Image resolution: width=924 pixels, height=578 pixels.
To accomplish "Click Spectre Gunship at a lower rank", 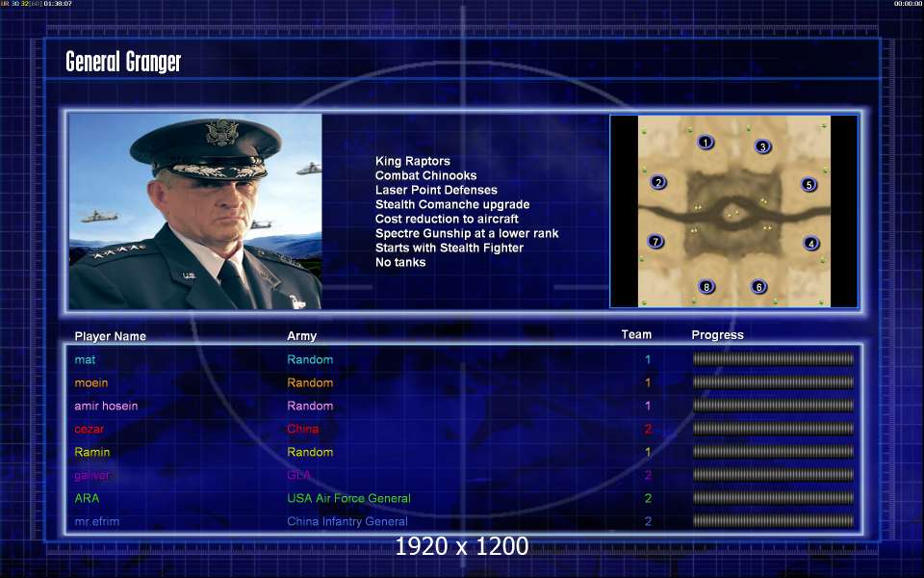I will tap(467, 233).
